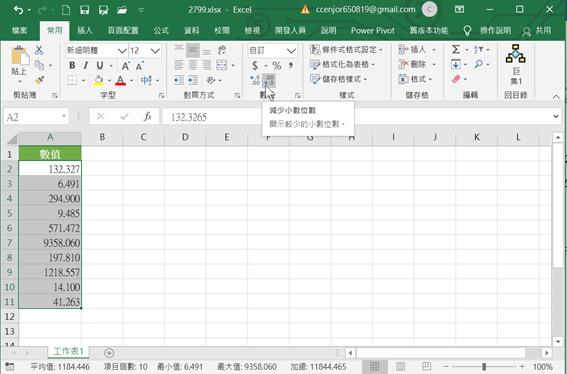Click the Fill down icon
The height and width of the screenshot is (374, 567).
(456, 64)
